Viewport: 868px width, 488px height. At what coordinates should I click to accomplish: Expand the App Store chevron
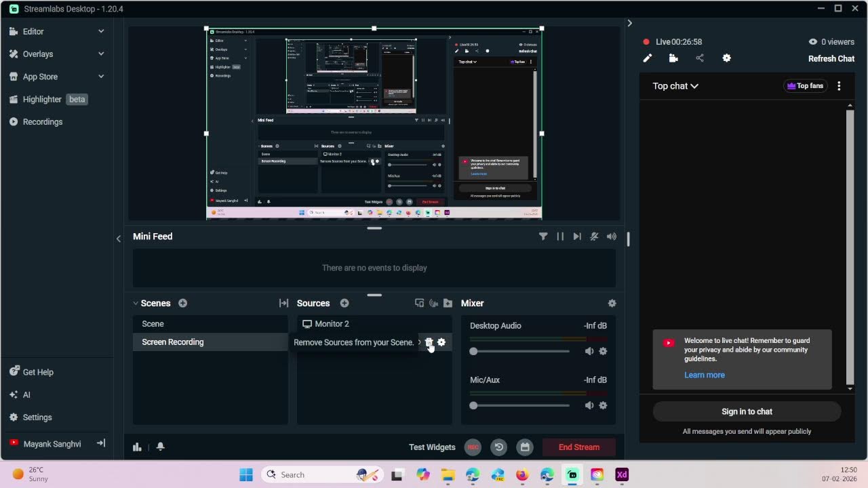101,77
